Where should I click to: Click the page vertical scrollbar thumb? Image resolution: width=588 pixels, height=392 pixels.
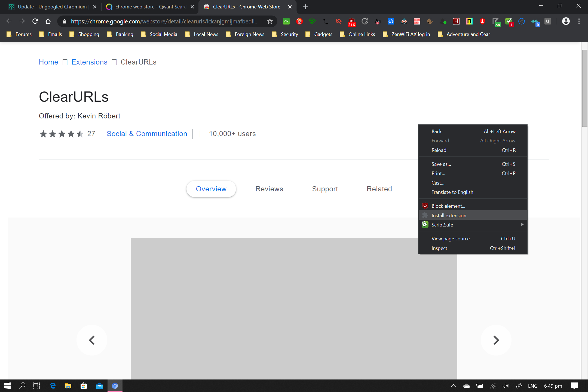click(x=585, y=88)
